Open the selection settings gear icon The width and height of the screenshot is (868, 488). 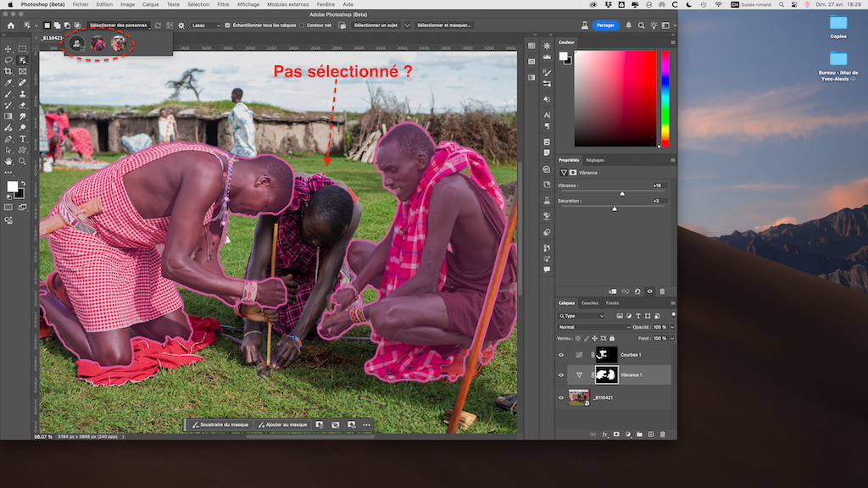point(181,25)
